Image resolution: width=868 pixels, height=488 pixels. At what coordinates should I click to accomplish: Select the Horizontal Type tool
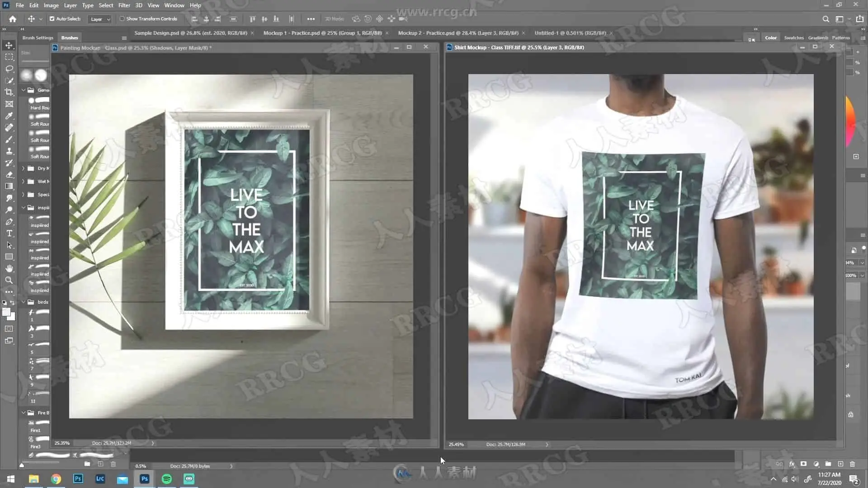(9, 234)
